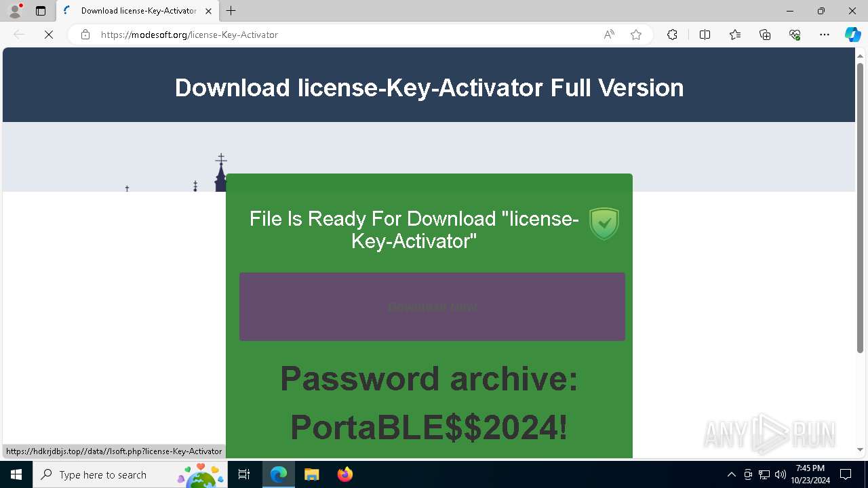This screenshot has height=488, width=868.
Task: Launch Copilot sidebar
Action: [852, 35]
